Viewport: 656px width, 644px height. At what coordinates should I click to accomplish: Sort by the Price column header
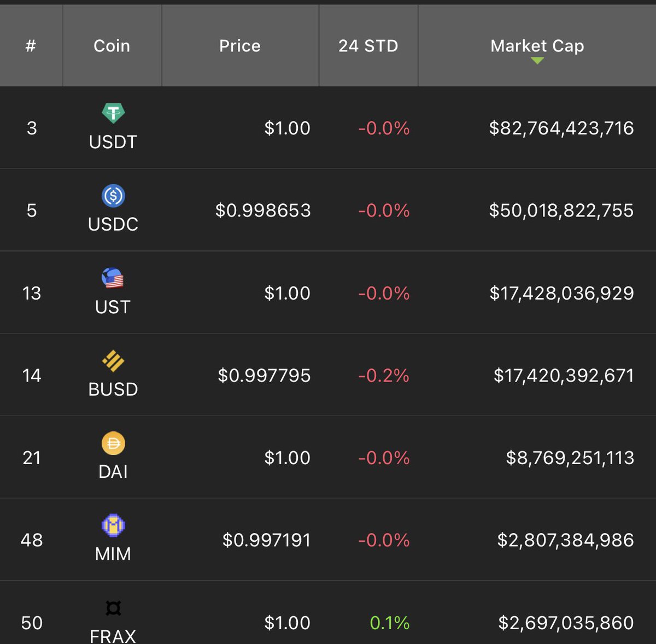pos(240,46)
